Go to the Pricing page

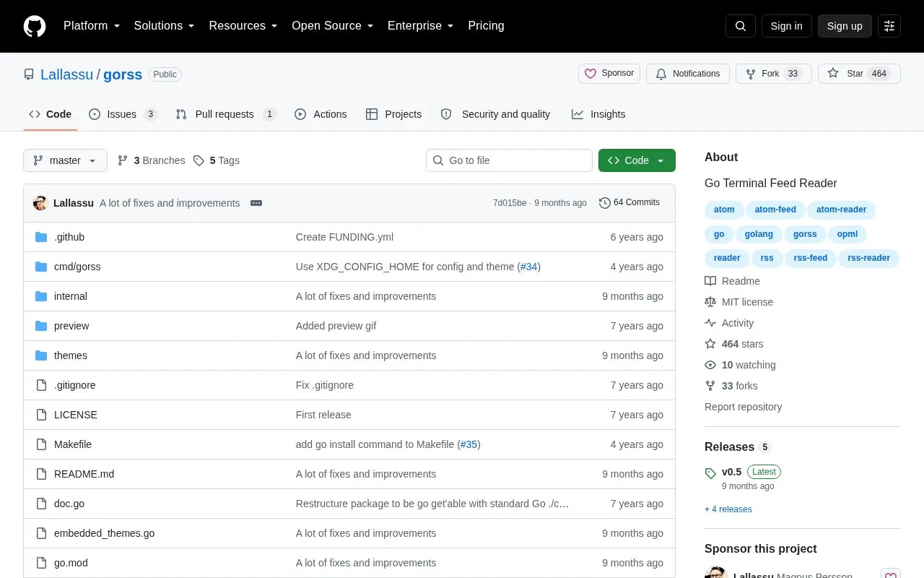(x=486, y=26)
